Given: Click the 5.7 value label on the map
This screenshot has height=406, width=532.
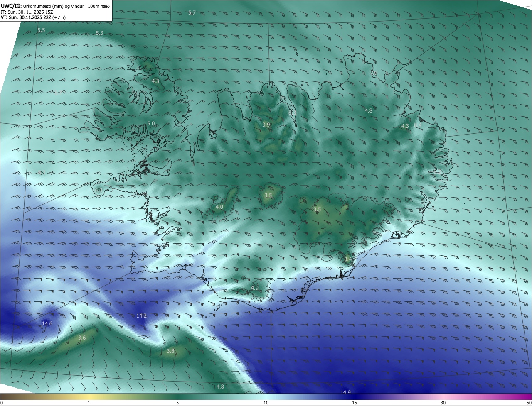Looking at the screenshot, I should (x=192, y=13).
